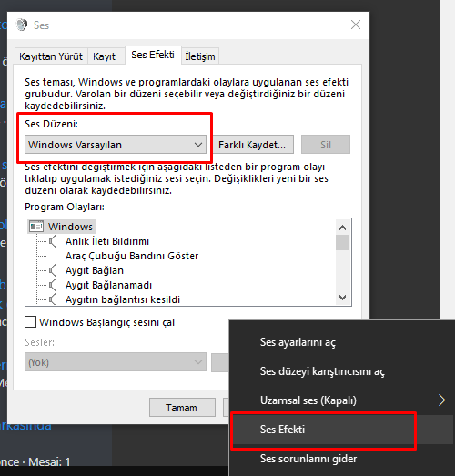Expand the Uzamsal ses submenu arrow
The width and height of the screenshot is (455, 476).
(x=441, y=400)
